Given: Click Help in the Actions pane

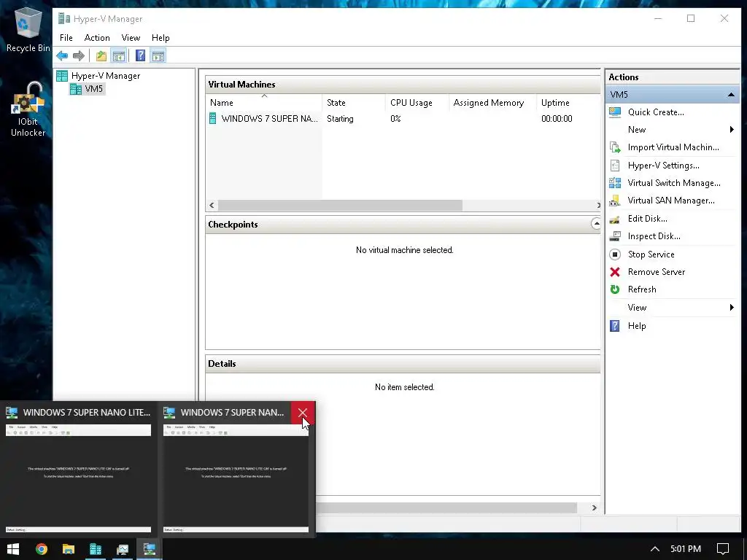Looking at the screenshot, I should (x=672, y=326).
